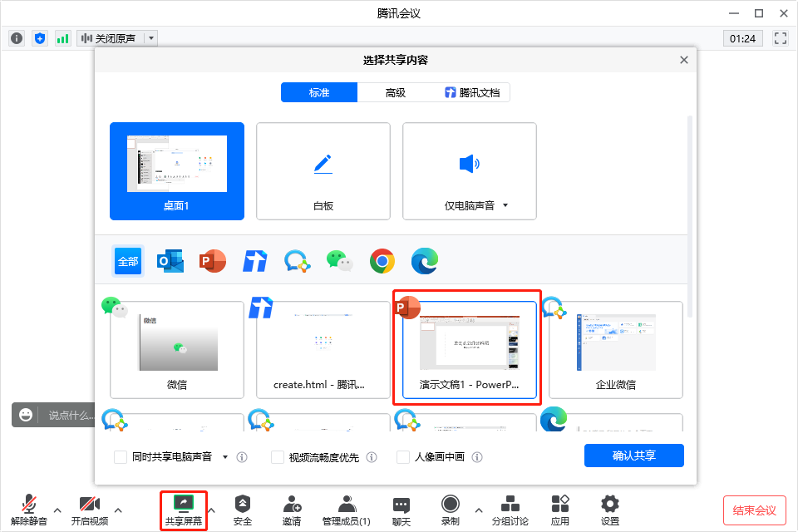
Task: Click the 01:24 meeting timer
Action: (x=742, y=39)
